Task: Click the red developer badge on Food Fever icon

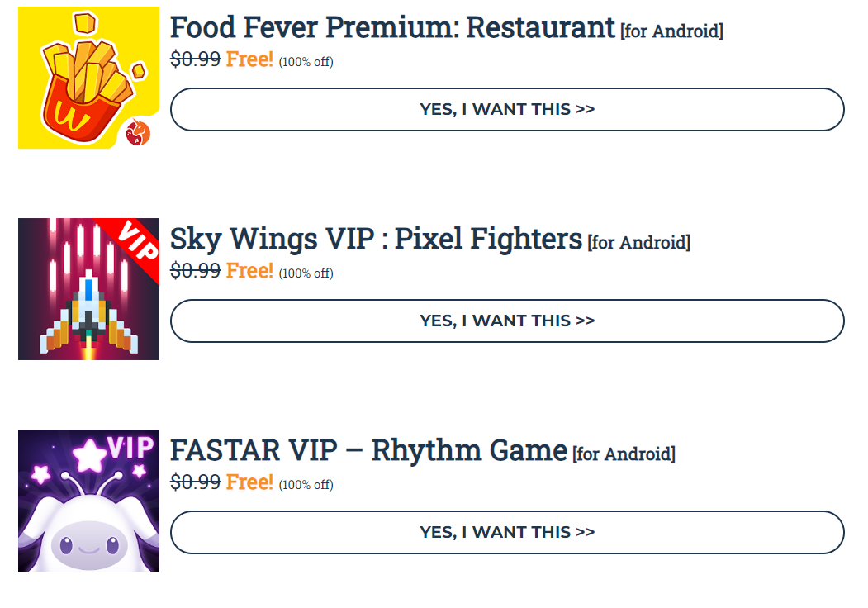Action: (138, 133)
